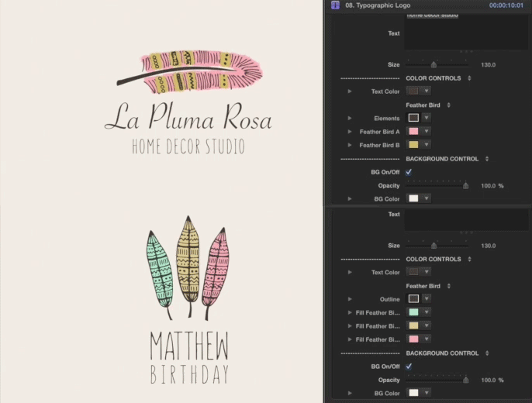Click the Size slider handle in upper panel
The image size is (532, 403).
[x=434, y=64]
